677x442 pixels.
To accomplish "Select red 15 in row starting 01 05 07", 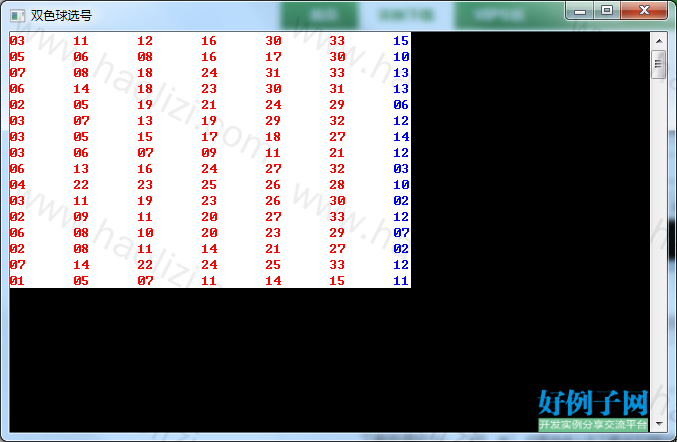I will (x=337, y=281).
